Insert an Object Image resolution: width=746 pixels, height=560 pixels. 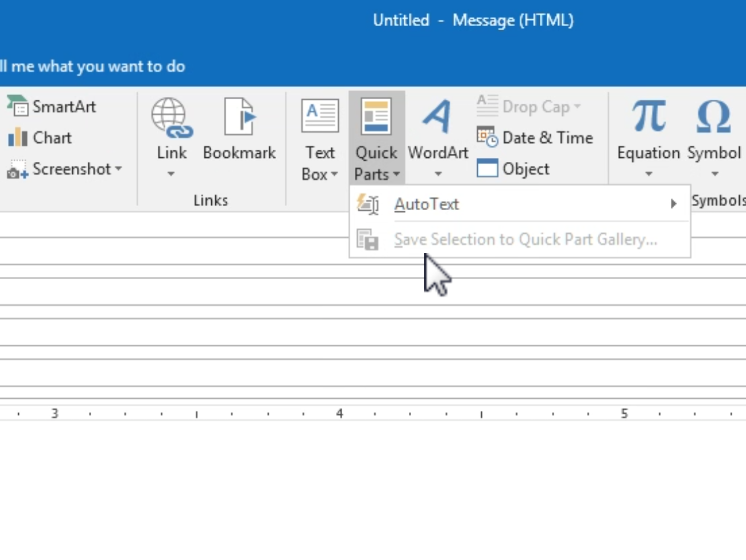click(x=514, y=169)
